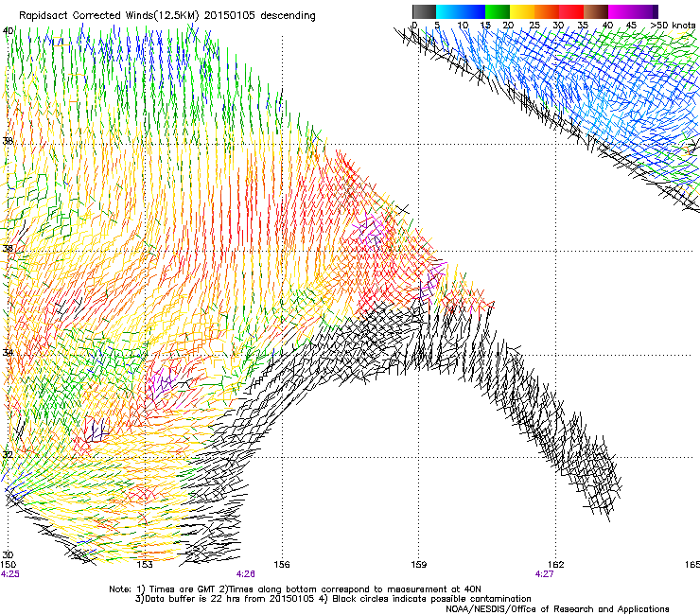Click the latitude axis label '32'
700x615 pixels.
(x=8, y=455)
